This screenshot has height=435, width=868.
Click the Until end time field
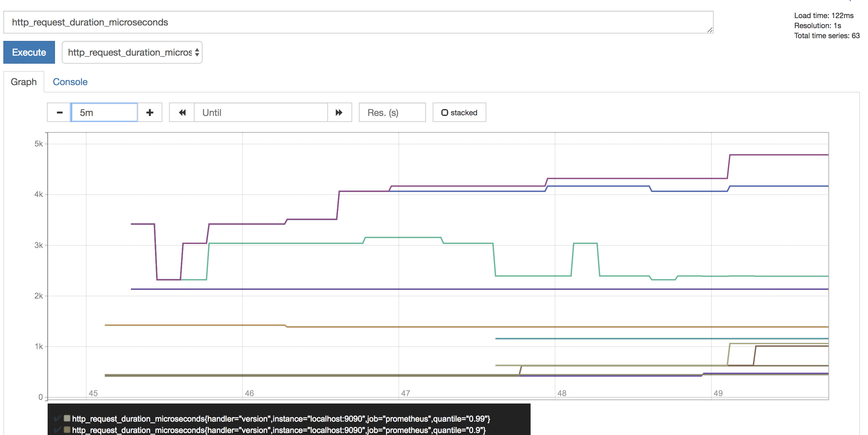(261, 113)
